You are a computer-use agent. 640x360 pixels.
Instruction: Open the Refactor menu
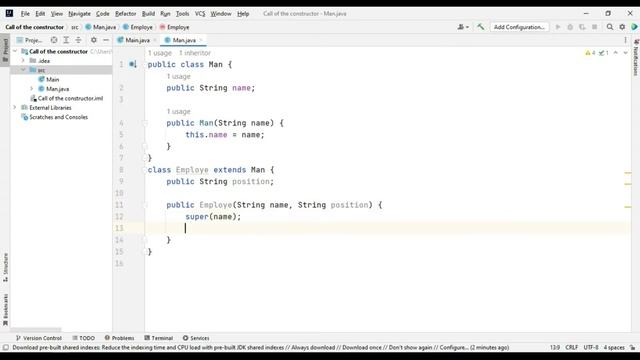tap(125, 13)
